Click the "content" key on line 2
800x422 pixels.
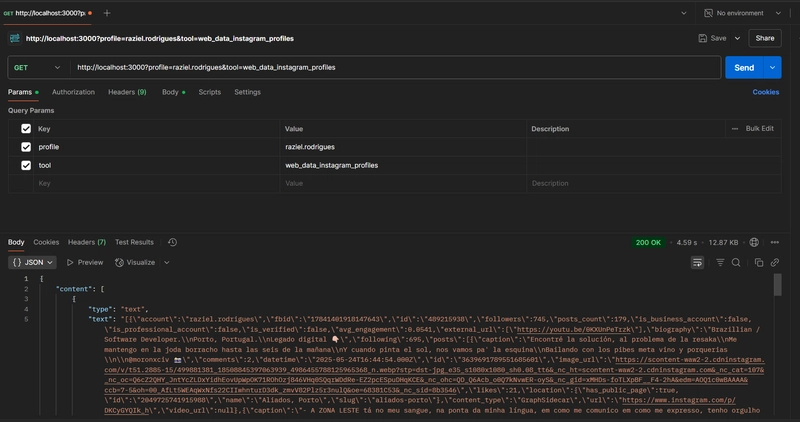(x=76, y=289)
